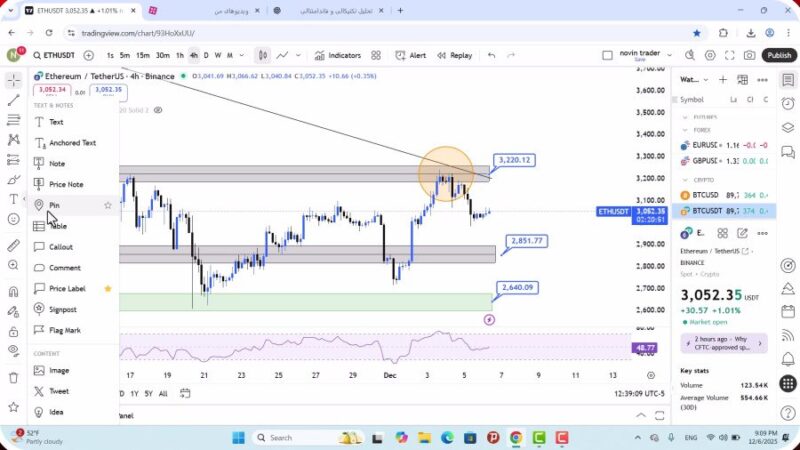This screenshot has width=800, height=450.
Task: Choose the Price Note tool
Action: tap(66, 184)
